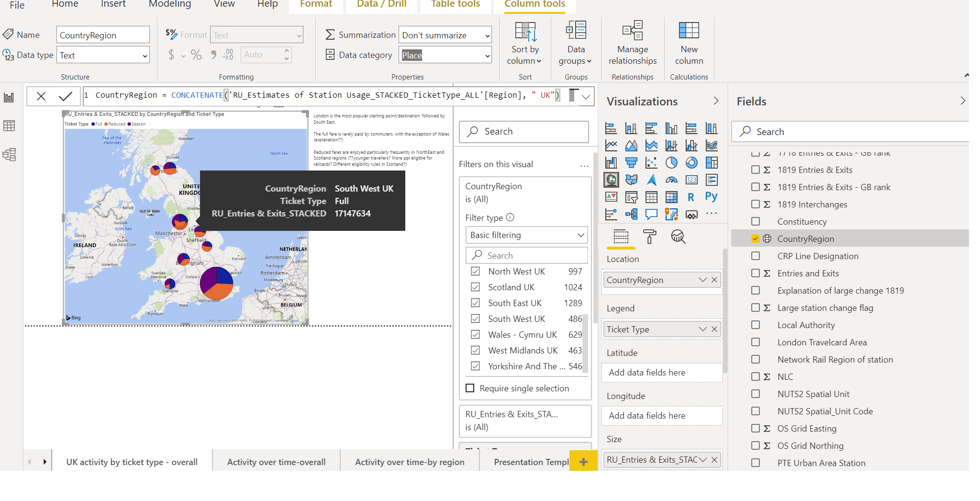Select the Treemap visualization

click(x=712, y=163)
